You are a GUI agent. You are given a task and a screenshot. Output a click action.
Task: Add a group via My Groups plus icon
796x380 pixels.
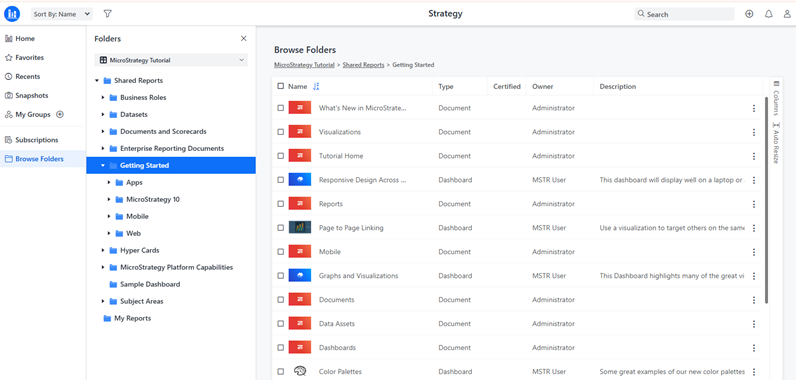pos(60,115)
